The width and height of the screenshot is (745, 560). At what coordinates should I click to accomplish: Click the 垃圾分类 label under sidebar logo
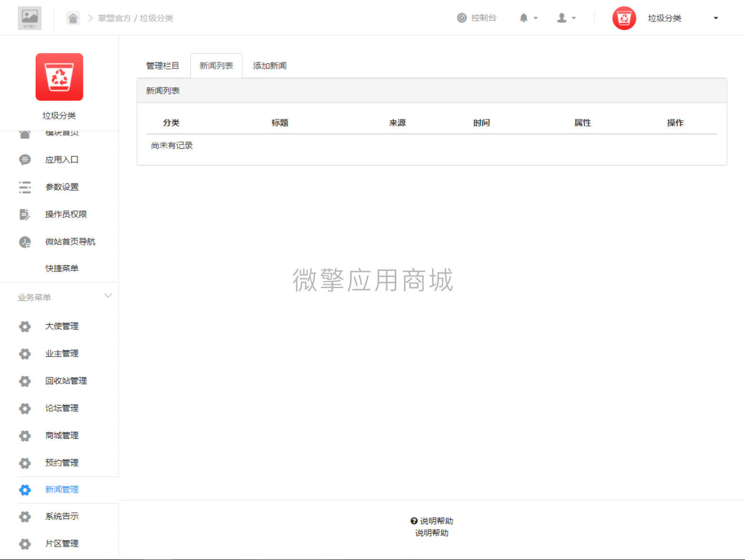[59, 116]
